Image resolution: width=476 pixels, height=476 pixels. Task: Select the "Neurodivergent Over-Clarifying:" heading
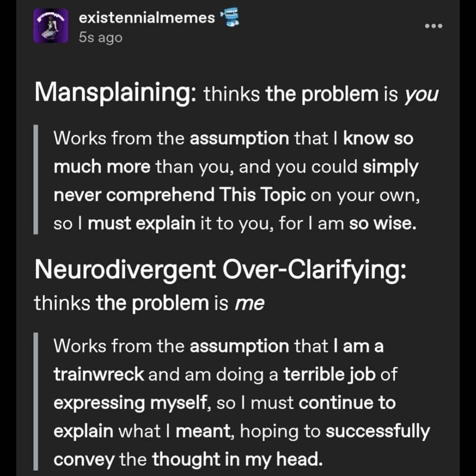coord(220,269)
